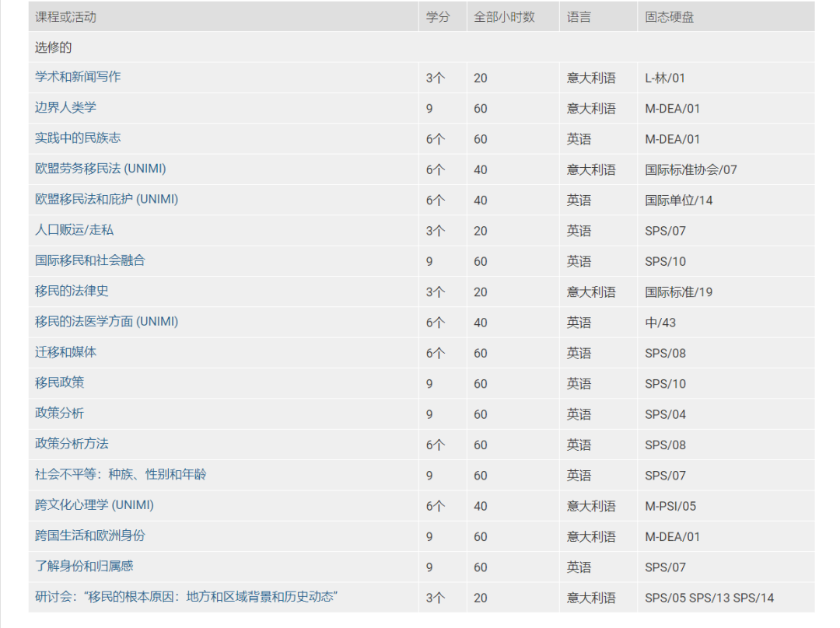Viewport: 840px width, 628px height.
Task: Select 意大利语 in the 移民的法律史 row
Action: pyautogui.click(x=591, y=291)
